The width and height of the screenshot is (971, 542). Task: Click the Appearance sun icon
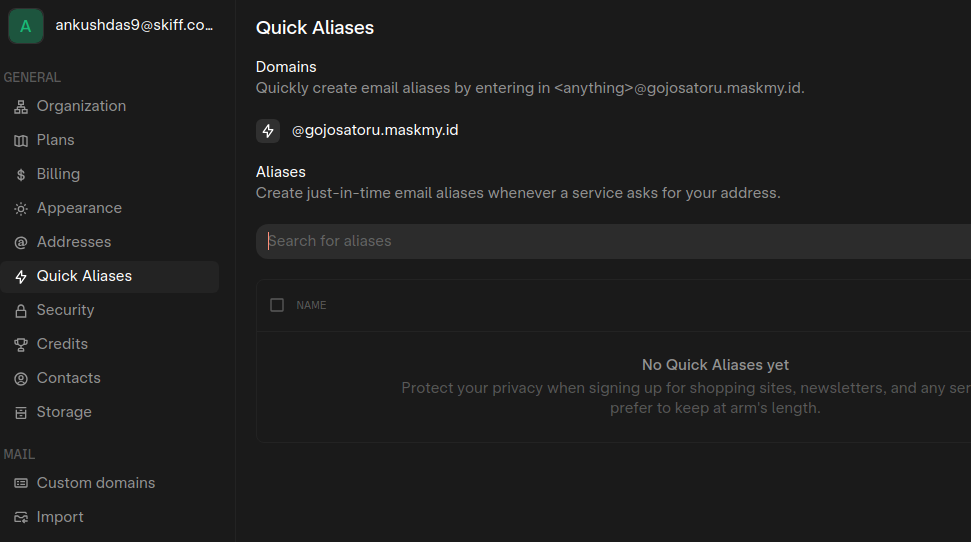click(21, 208)
